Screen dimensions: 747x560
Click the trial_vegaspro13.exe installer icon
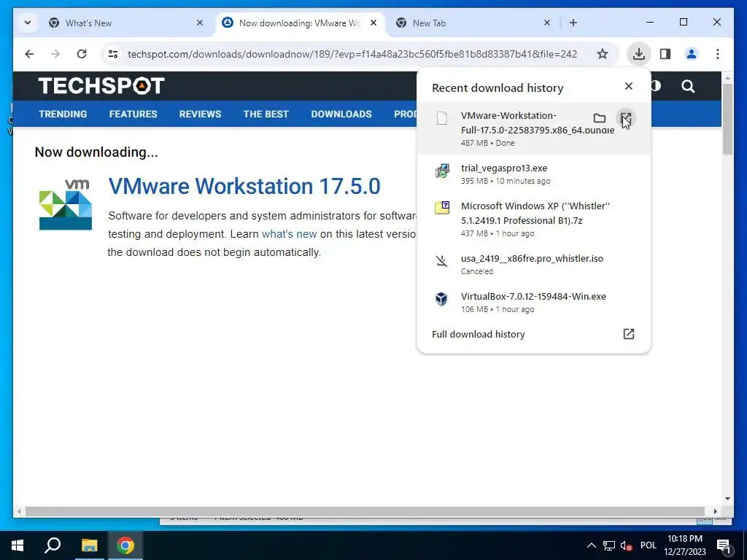[441, 171]
